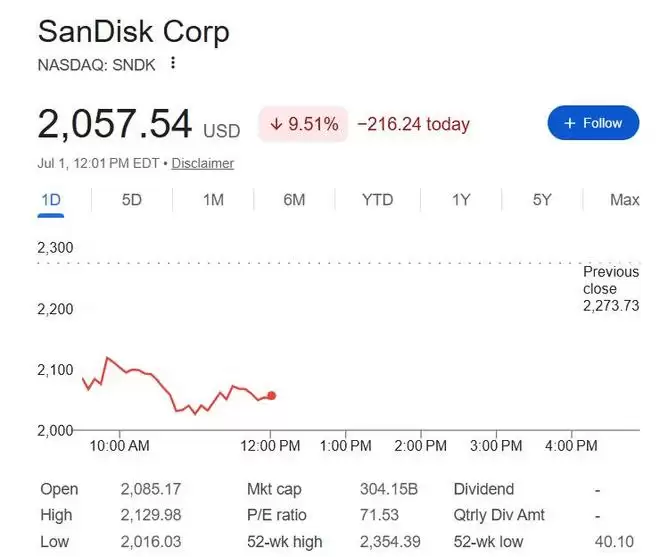Select the 1D chart range tab
The height and width of the screenshot is (557, 660).
pos(51,200)
